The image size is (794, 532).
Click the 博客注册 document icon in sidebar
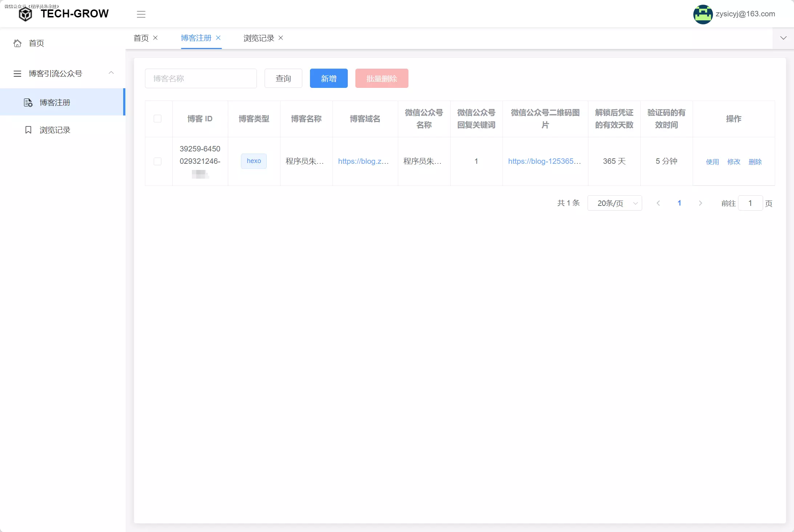28,103
